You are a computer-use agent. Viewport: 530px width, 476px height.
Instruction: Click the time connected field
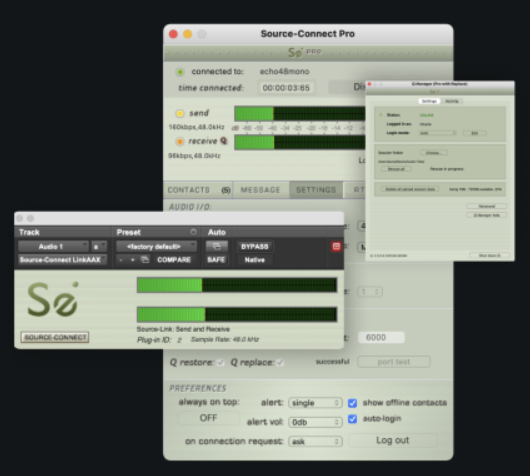[x=286, y=88]
